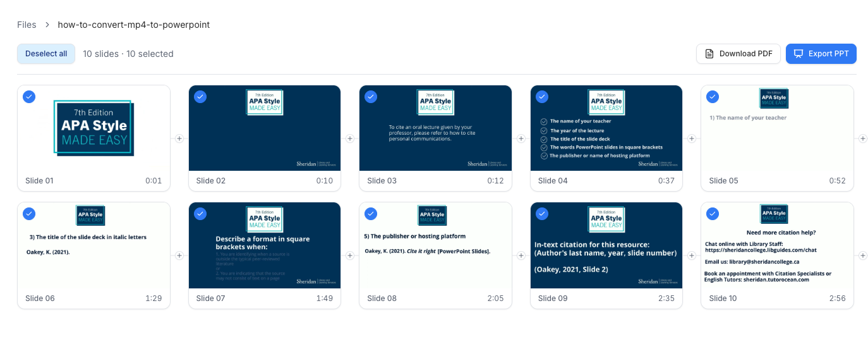Uncheck the Slide 01 selection checkbox
Screen dimensions: 868x339
[29, 97]
